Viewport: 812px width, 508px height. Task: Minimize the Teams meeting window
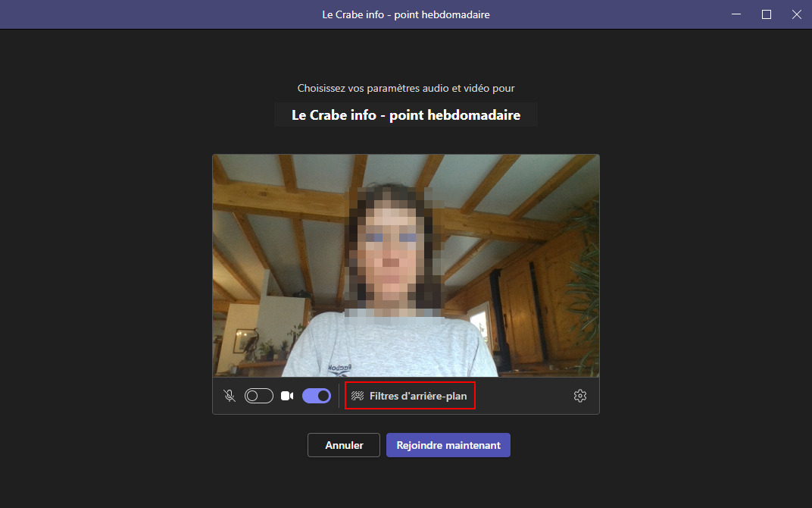pos(736,14)
